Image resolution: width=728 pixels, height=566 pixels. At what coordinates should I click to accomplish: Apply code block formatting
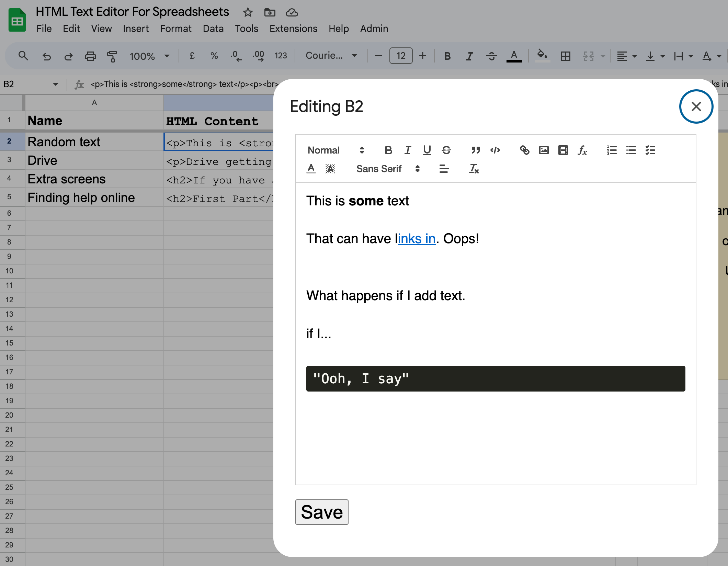point(495,150)
